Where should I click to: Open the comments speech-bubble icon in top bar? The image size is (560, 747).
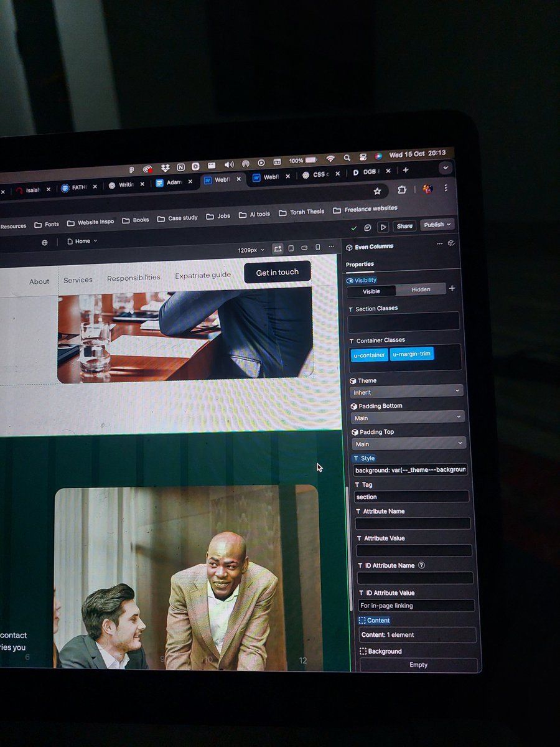coord(368,227)
